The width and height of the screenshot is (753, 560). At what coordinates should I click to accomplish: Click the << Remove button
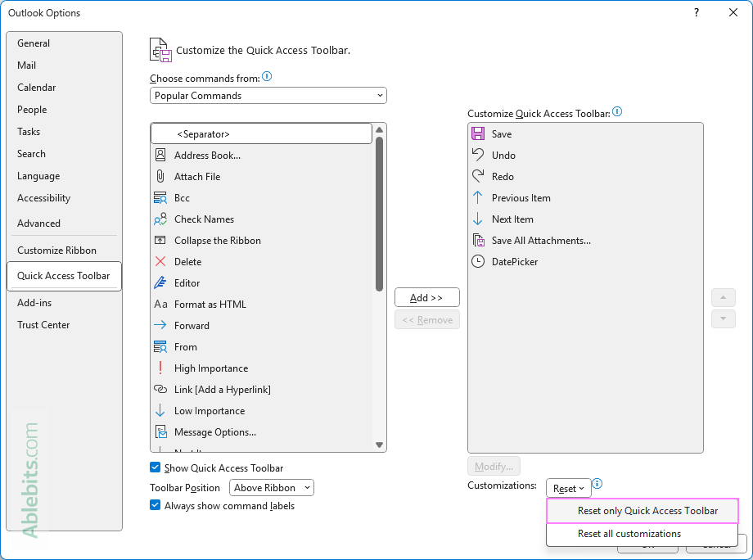[x=427, y=320]
